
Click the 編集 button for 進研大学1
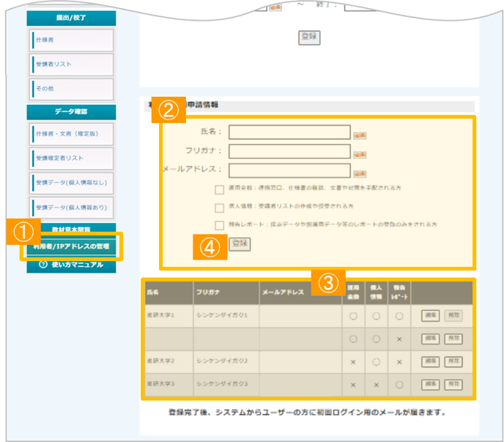tap(431, 317)
